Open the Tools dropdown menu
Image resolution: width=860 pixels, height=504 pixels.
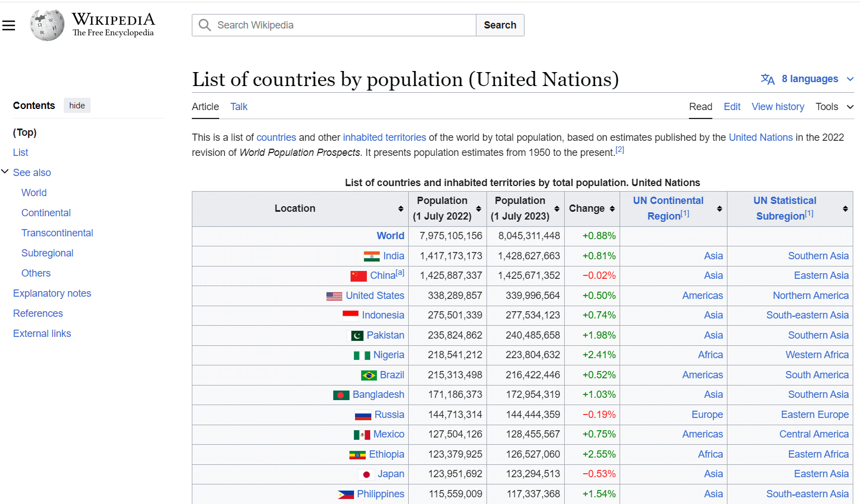pos(834,107)
